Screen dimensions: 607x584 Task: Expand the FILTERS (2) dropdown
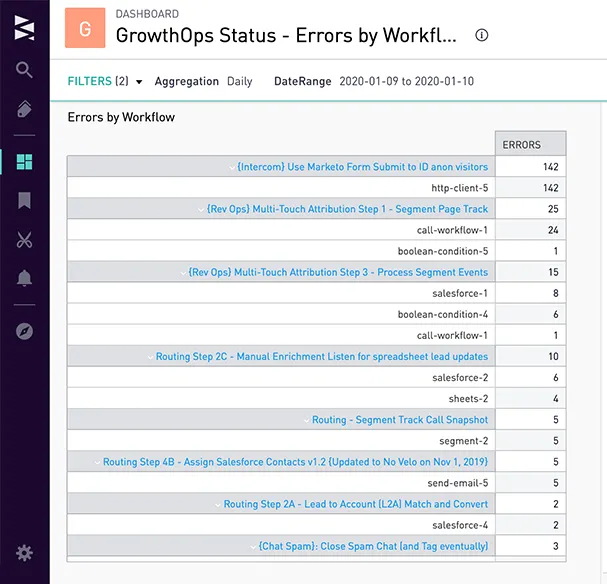pos(105,81)
